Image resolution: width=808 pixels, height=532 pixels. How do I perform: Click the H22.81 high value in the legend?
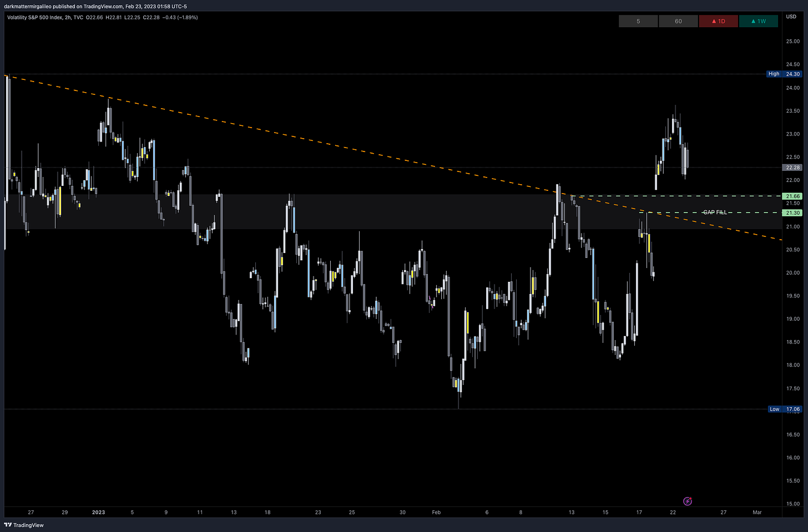(x=114, y=17)
